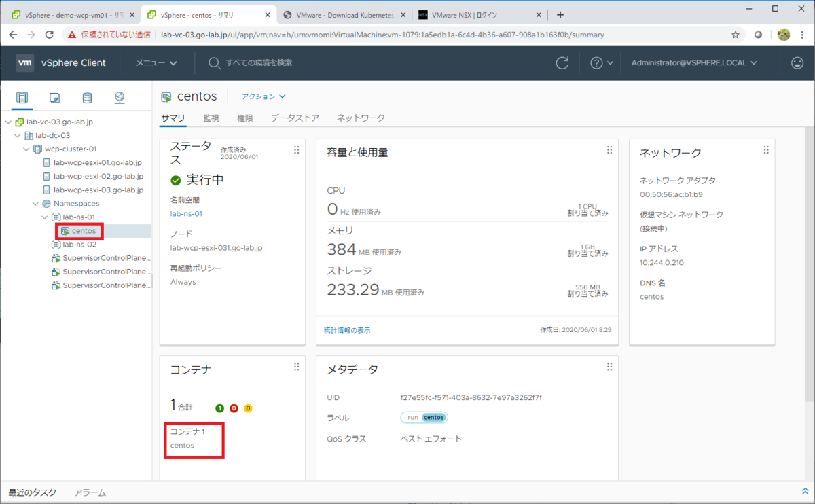Click the lab-ns-01 namespace link
Screen dimensions: 815x504
point(186,213)
